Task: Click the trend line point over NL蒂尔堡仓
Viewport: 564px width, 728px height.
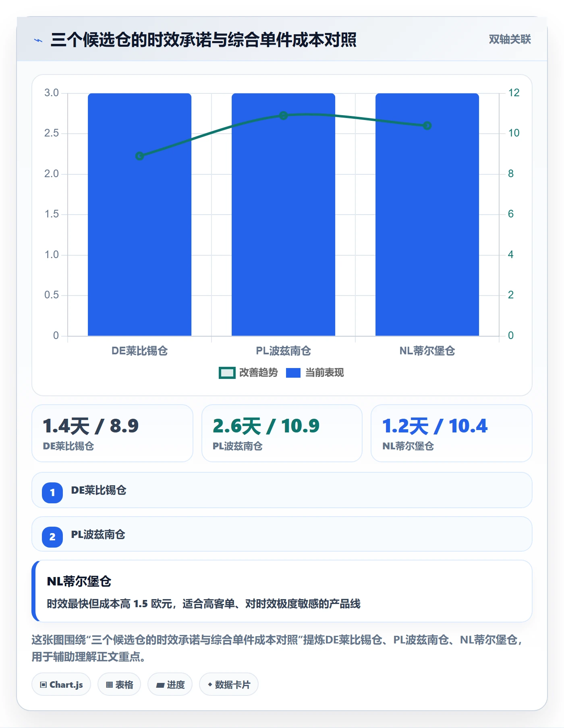Action: pos(427,126)
